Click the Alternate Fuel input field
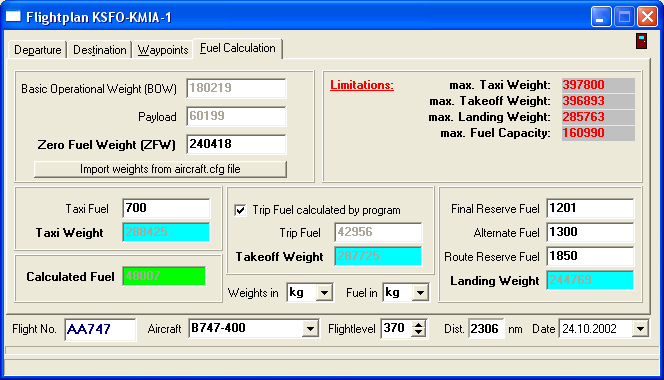 (x=590, y=232)
